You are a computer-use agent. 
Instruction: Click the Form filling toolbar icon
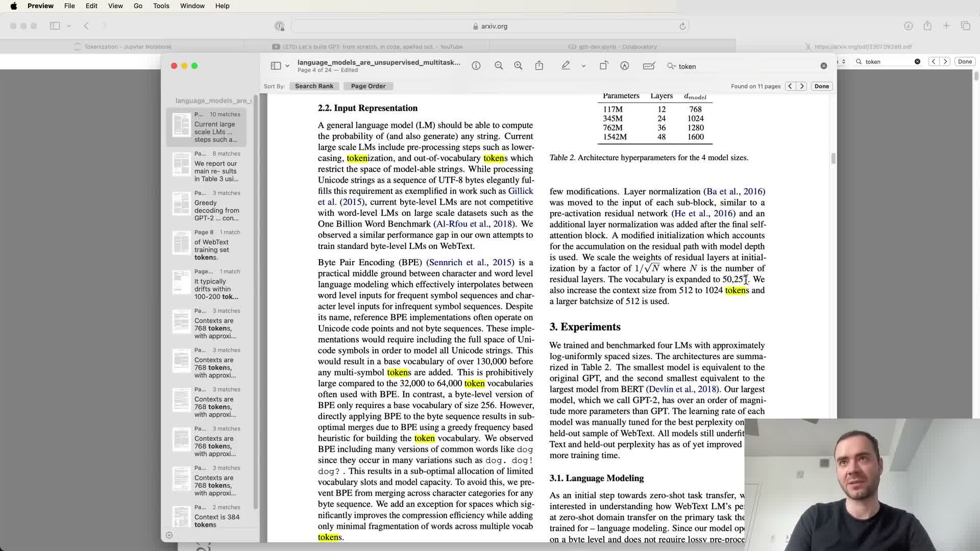click(x=649, y=66)
